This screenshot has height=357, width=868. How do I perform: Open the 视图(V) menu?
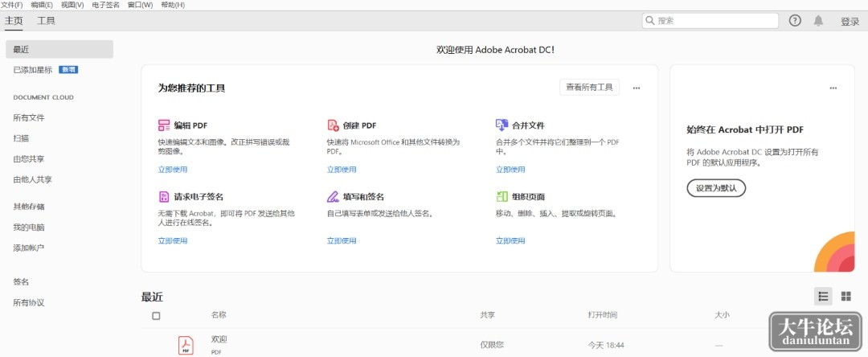click(x=72, y=5)
